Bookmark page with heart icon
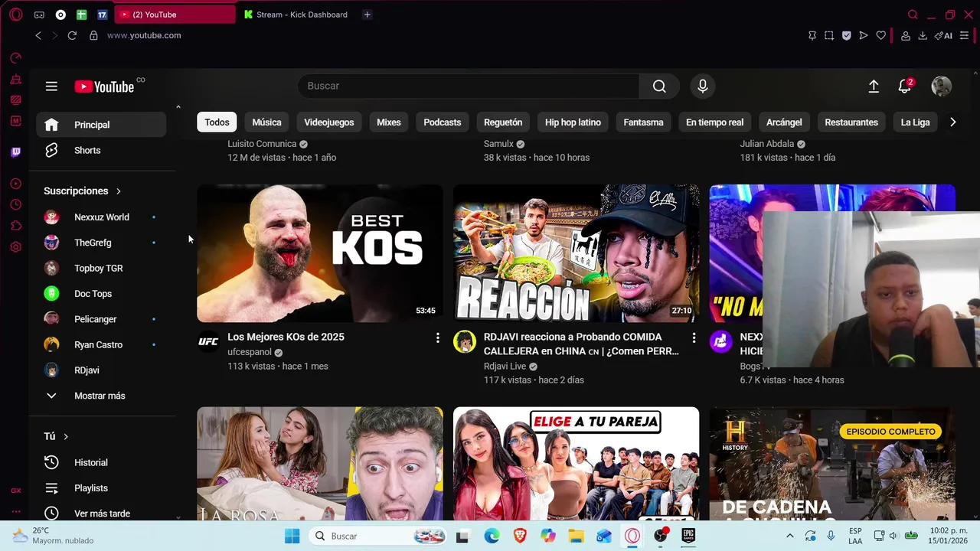The width and height of the screenshot is (980, 551). tap(881, 35)
